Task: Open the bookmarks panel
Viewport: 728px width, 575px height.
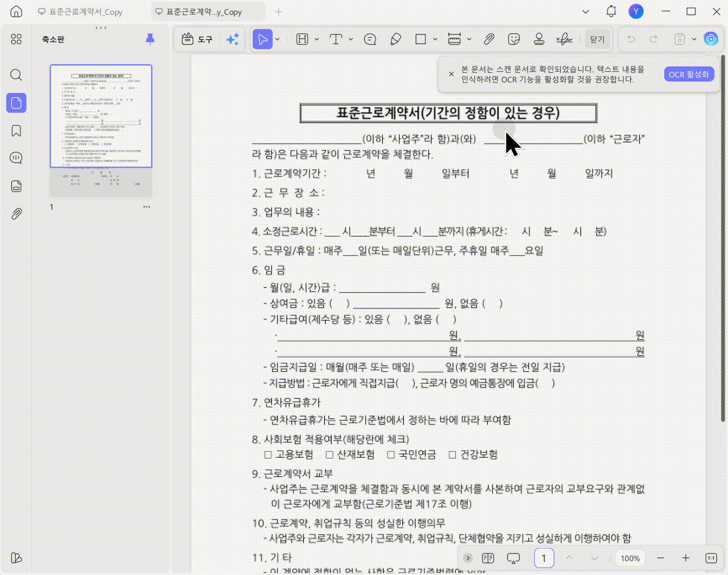Action: [16, 131]
